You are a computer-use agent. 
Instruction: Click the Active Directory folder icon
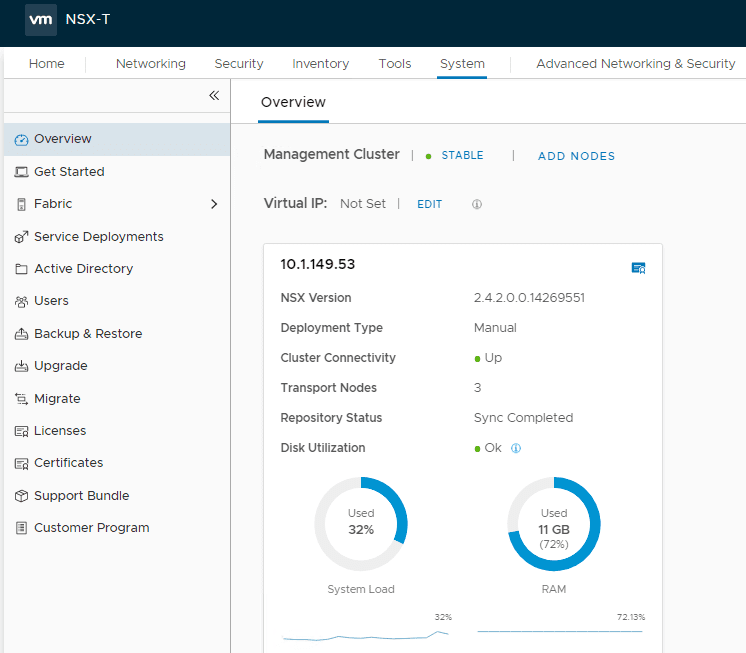[x=22, y=269]
